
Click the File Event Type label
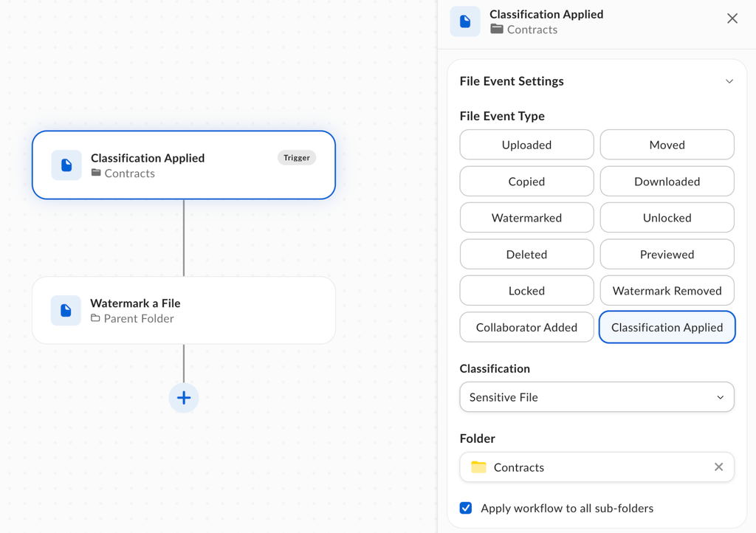coord(502,116)
